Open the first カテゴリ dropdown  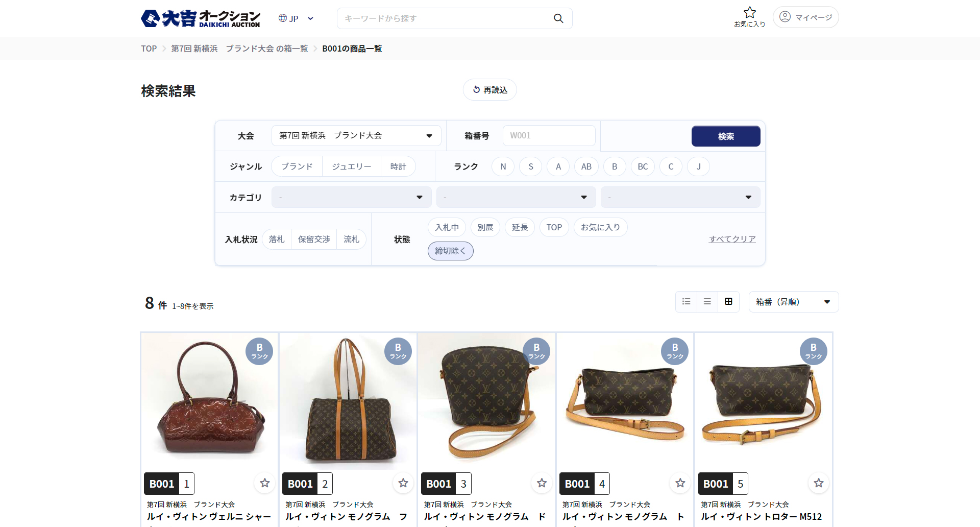352,197
